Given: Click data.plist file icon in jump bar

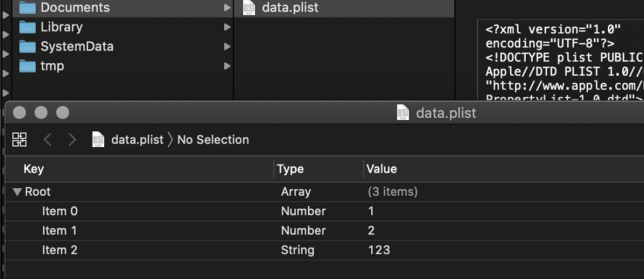Looking at the screenshot, I should click(x=98, y=139).
